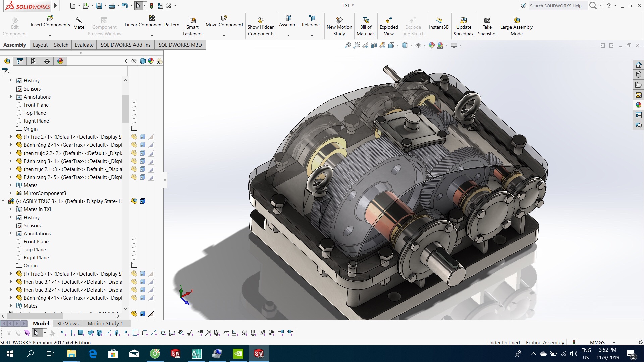
Task: Toggle Instant3D mode
Action: point(439,21)
